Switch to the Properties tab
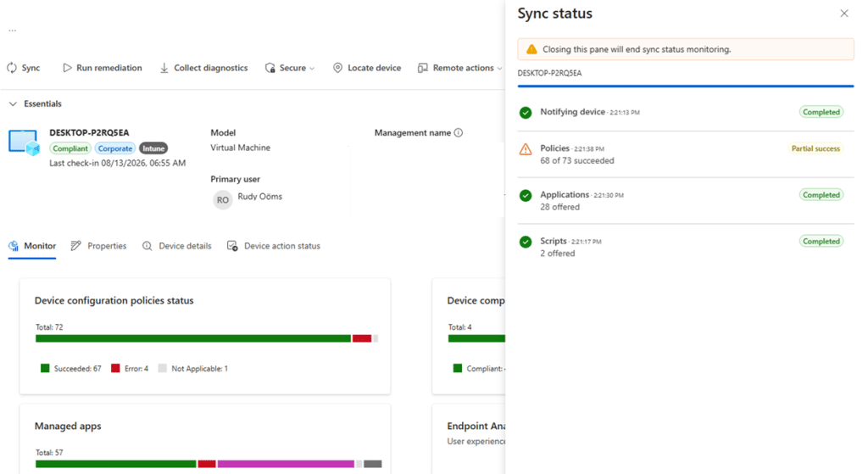This screenshot has height=474, width=868. (x=98, y=246)
